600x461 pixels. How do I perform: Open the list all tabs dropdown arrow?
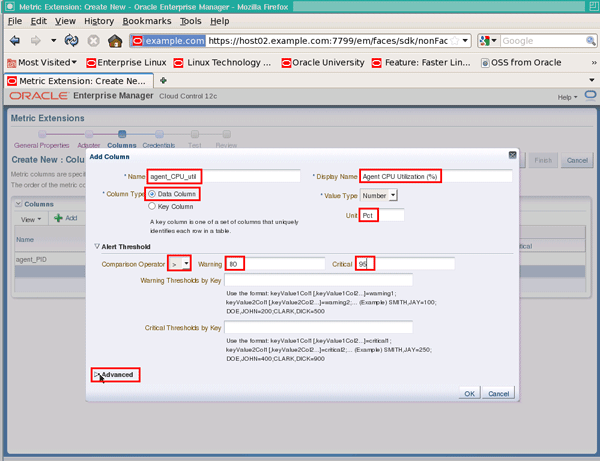click(x=592, y=80)
